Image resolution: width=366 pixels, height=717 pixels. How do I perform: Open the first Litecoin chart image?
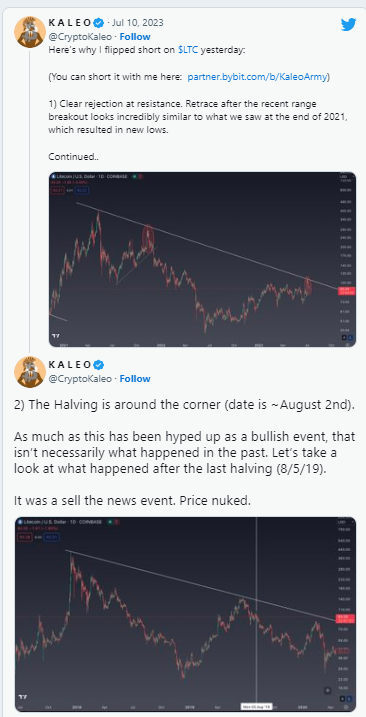click(x=202, y=259)
